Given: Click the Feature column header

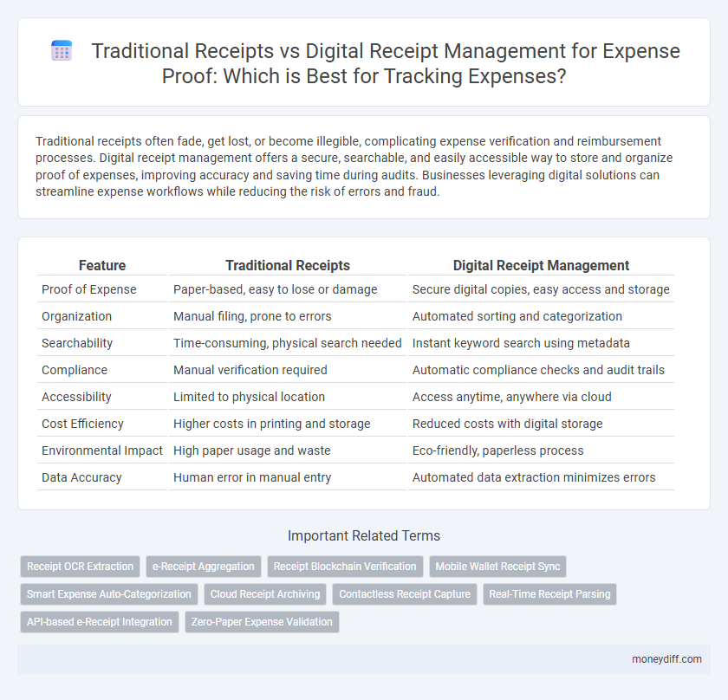Looking at the screenshot, I should point(102,265).
